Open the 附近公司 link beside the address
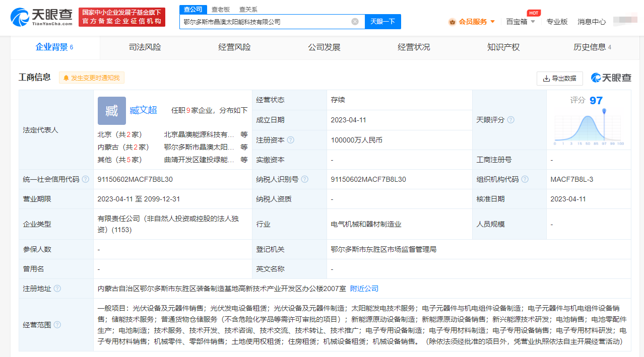The height and width of the screenshot is (357, 644). coord(364,289)
